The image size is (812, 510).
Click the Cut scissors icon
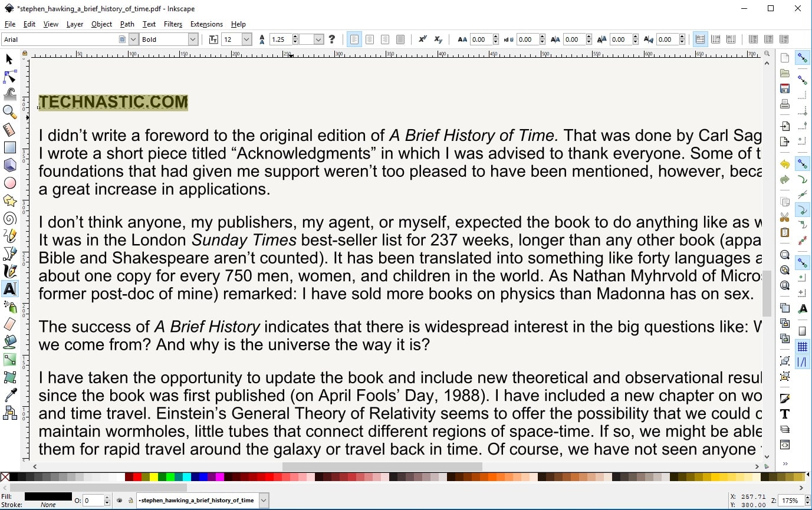coord(785,217)
